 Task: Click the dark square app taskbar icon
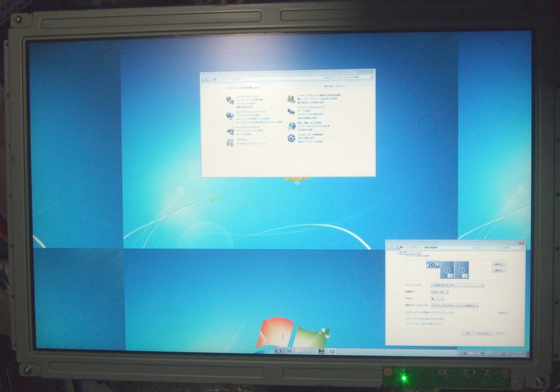coord(321,351)
